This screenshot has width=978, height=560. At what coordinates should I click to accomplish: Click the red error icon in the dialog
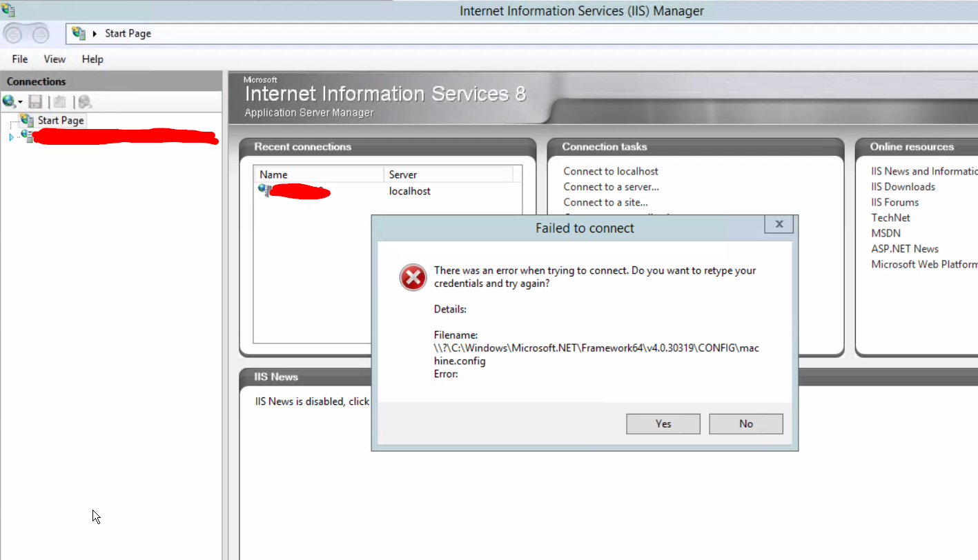412,277
